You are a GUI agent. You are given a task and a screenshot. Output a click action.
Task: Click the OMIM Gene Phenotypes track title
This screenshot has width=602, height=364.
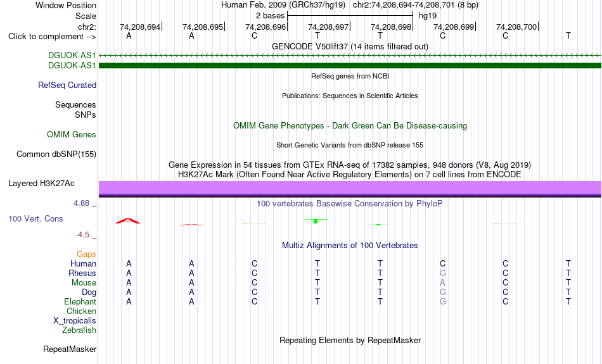click(x=350, y=125)
